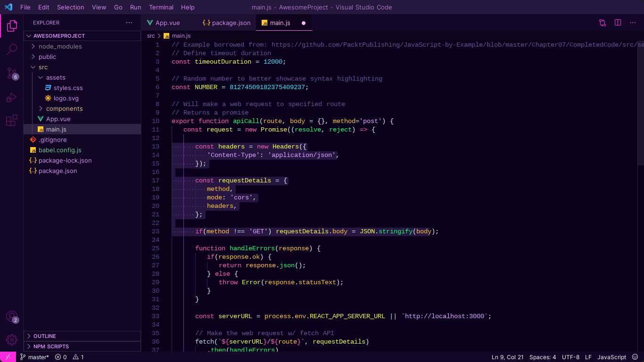Screen dimensions: 644x362
Task: Open logo.svg file
Action: pyautogui.click(x=82, y=98)
